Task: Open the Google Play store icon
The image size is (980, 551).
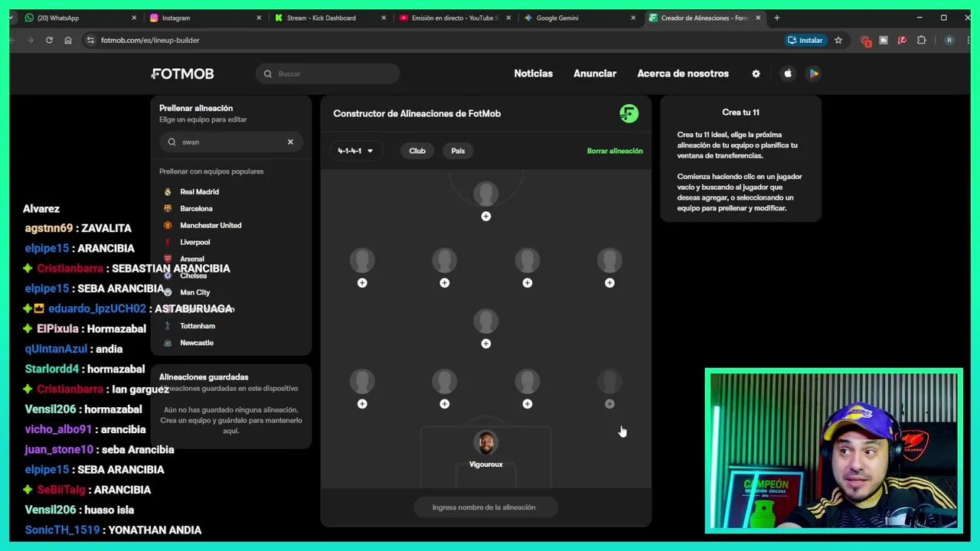Action: tap(814, 73)
